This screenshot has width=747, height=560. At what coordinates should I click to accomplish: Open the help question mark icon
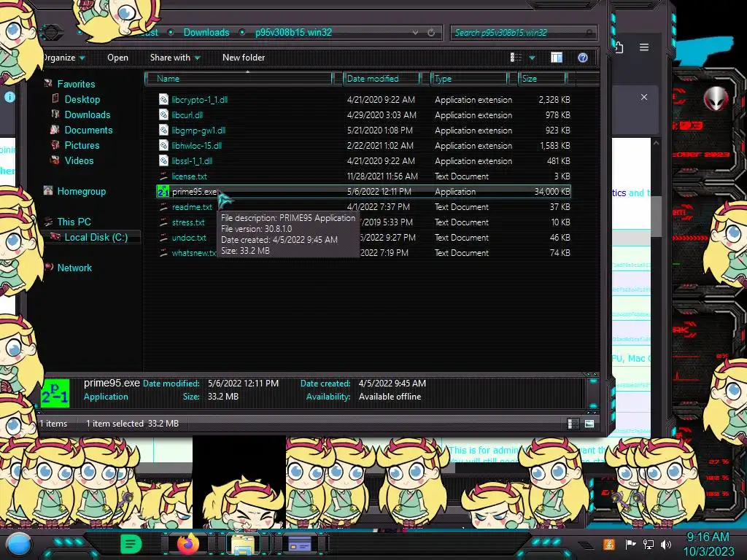click(x=583, y=58)
